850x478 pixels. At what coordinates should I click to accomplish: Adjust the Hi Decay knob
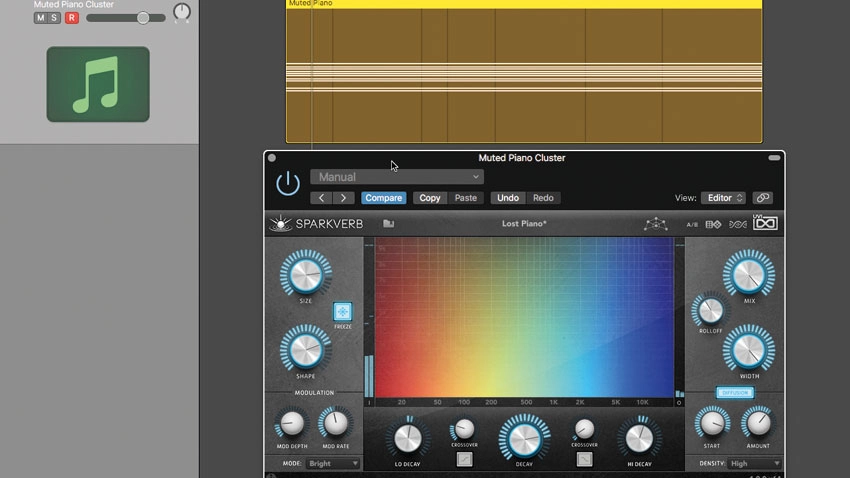[x=639, y=438]
